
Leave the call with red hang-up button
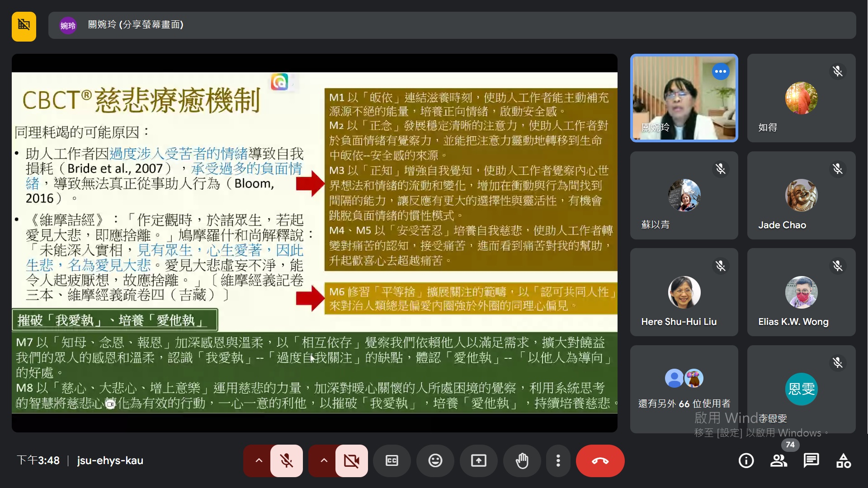(x=600, y=461)
